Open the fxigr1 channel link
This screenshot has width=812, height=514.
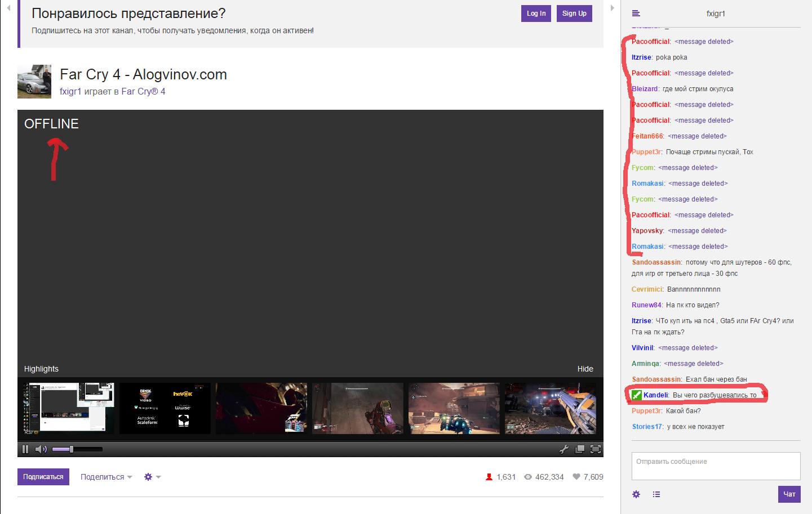click(x=70, y=91)
